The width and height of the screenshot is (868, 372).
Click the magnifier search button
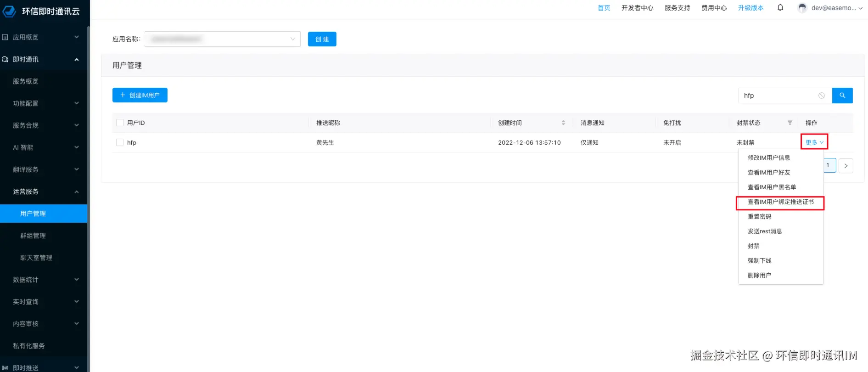(842, 96)
